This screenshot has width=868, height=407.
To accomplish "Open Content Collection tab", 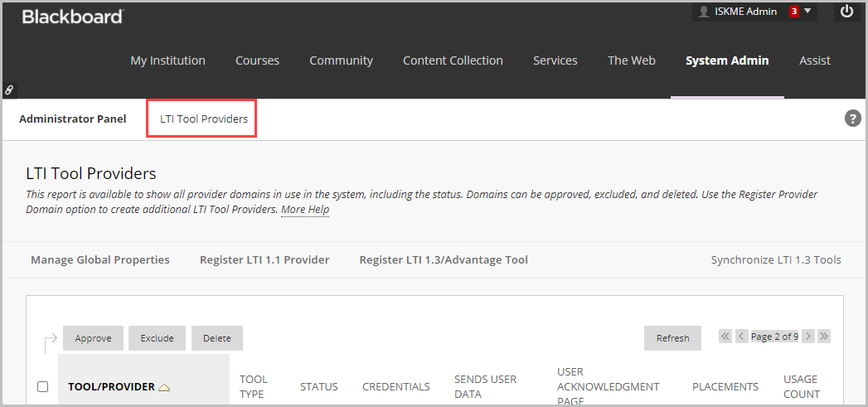I will tap(453, 61).
